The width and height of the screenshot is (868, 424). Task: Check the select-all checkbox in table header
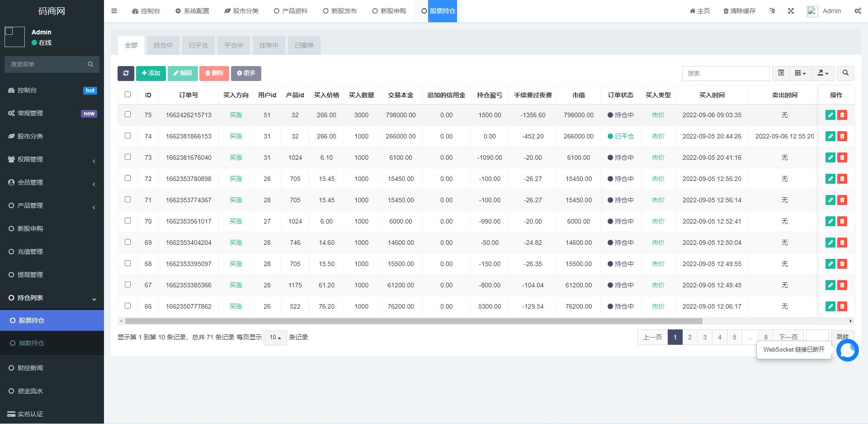tap(127, 95)
